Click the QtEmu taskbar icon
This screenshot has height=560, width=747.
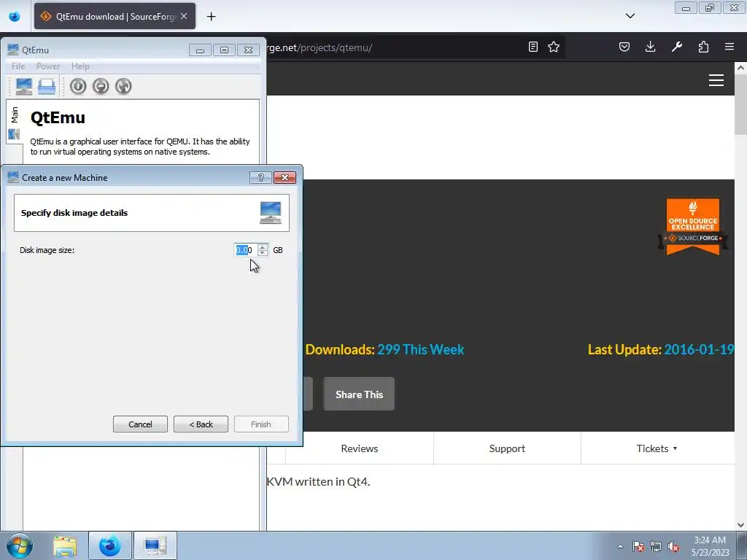pos(155,545)
